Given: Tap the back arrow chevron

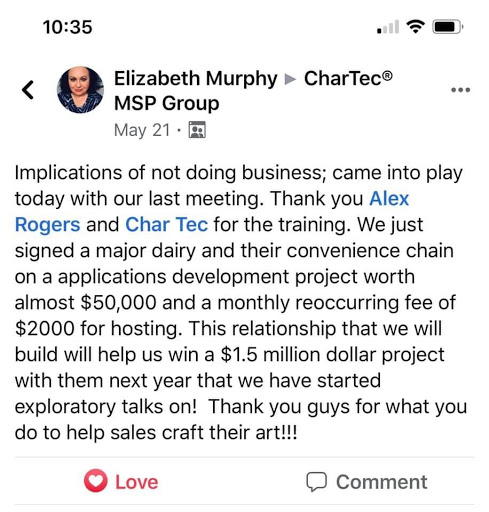Looking at the screenshot, I should pyautogui.click(x=28, y=90).
